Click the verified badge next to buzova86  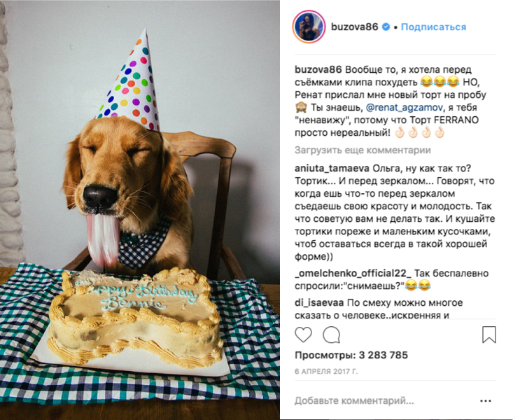click(x=386, y=27)
